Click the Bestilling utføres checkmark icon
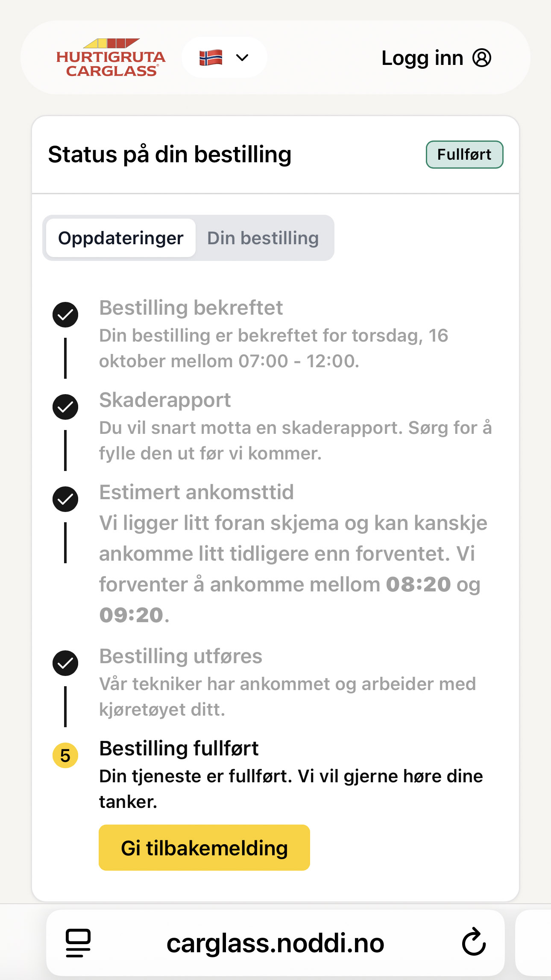The image size is (551, 980). pyautogui.click(x=65, y=663)
